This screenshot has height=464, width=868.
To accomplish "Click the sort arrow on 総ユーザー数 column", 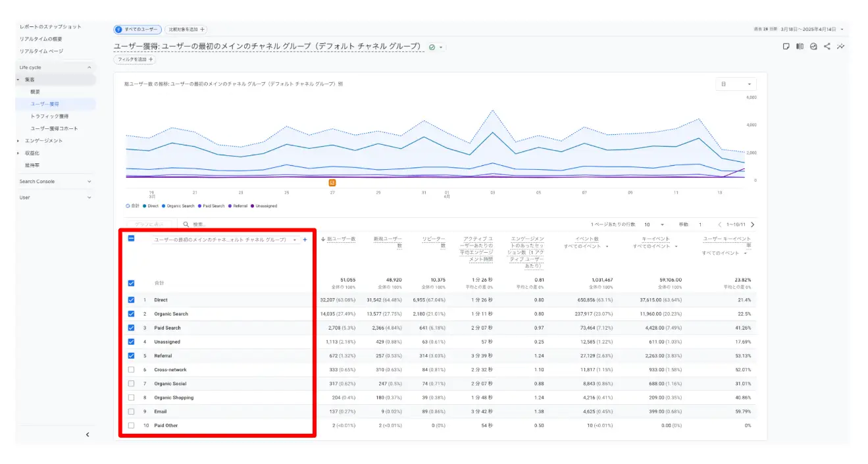I will point(323,239).
